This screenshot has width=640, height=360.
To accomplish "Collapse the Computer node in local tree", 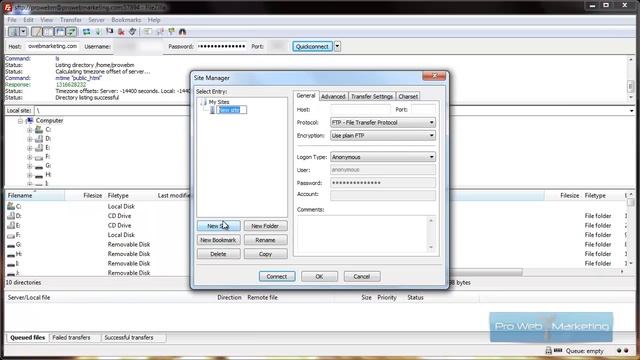I will point(20,121).
